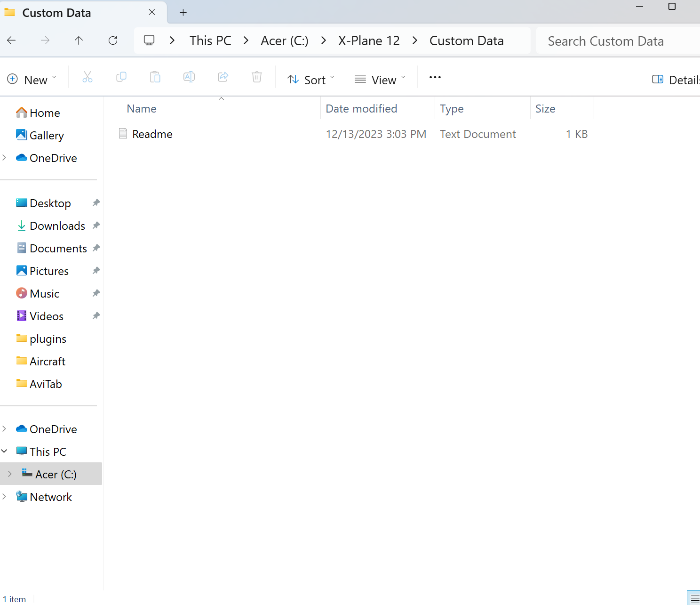Close the Custom Data tab
This screenshot has width=700, height=605.
tap(152, 12)
